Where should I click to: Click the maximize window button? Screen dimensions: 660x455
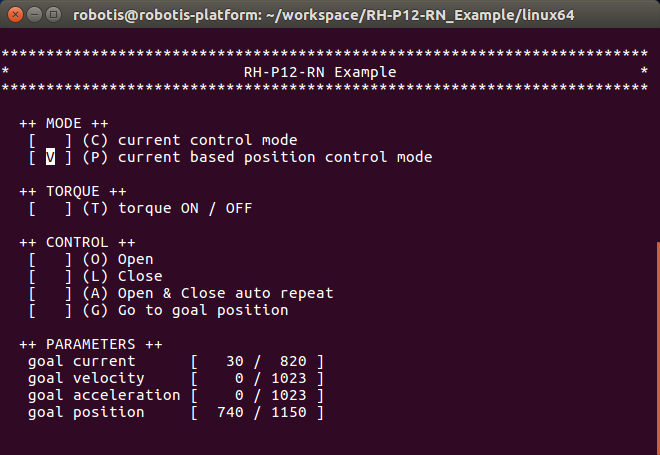click(52, 15)
